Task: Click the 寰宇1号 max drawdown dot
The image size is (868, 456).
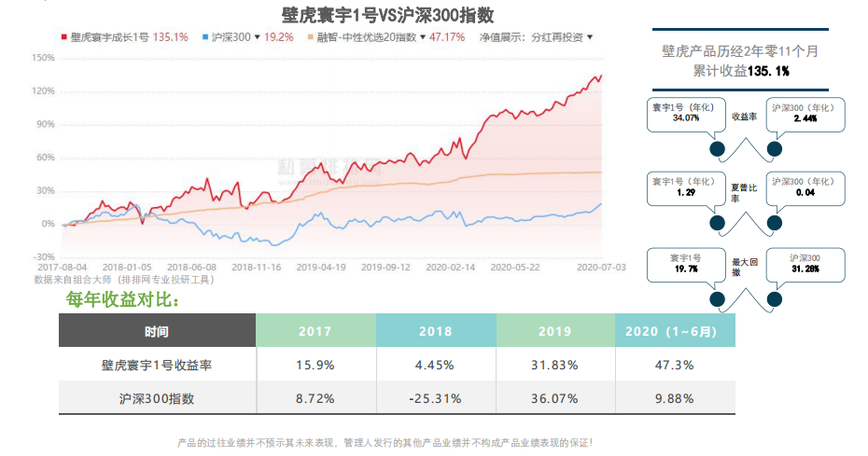Action: click(718, 298)
